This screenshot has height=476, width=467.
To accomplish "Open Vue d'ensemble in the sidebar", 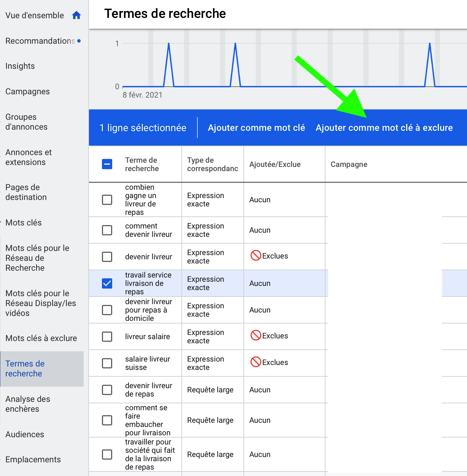I will pyautogui.click(x=35, y=16).
